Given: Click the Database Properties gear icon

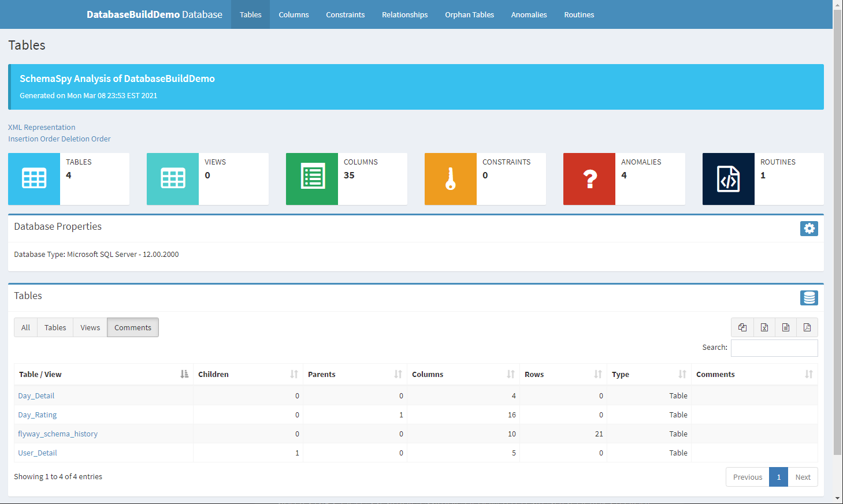Looking at the screenshot, I should [809, 229].
